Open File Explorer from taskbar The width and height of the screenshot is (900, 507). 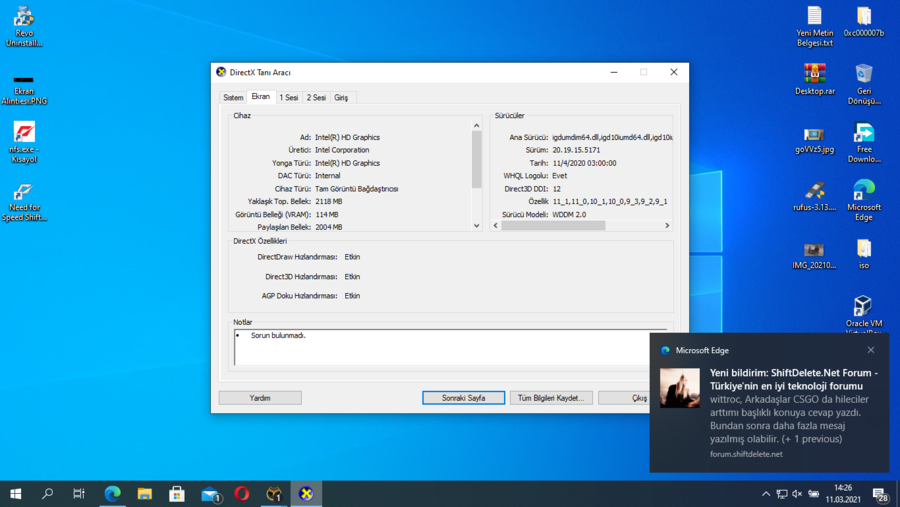145,494
